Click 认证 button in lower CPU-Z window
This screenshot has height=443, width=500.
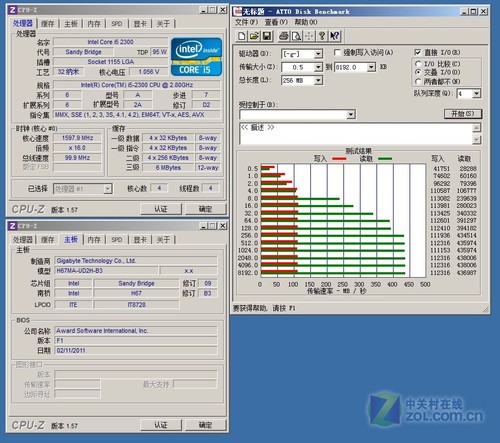tap(161, 425)
